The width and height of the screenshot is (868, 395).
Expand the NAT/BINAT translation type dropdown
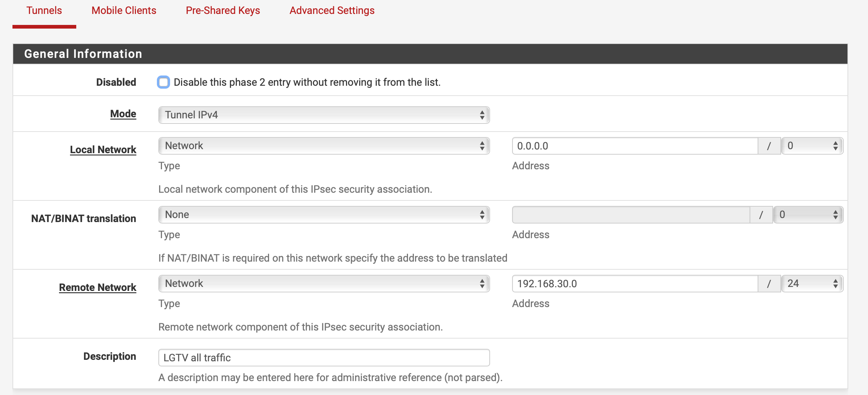(x=324, y=215)
